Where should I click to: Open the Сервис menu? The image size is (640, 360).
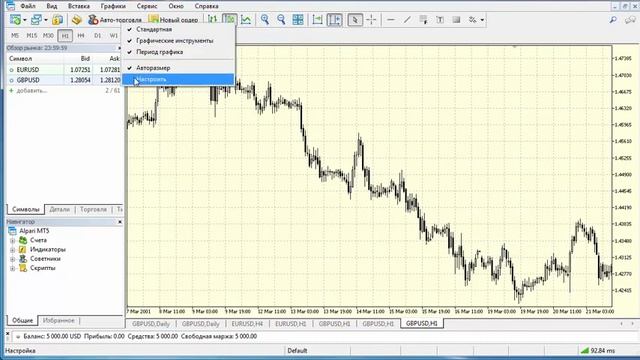[147, 6]
